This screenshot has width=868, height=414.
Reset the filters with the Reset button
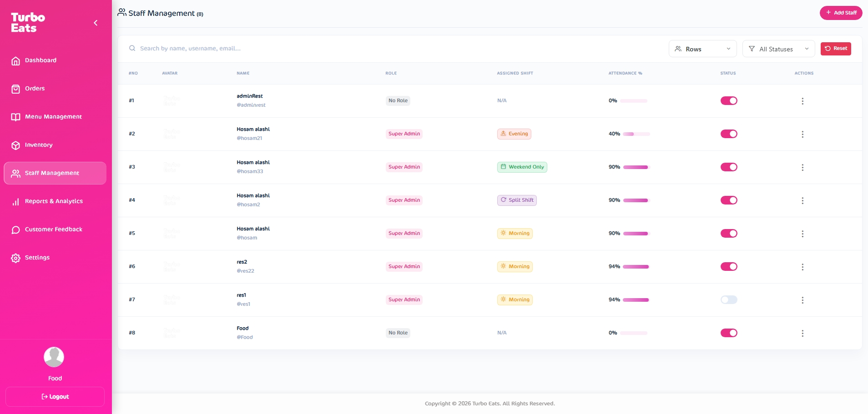tap(836, 49)
